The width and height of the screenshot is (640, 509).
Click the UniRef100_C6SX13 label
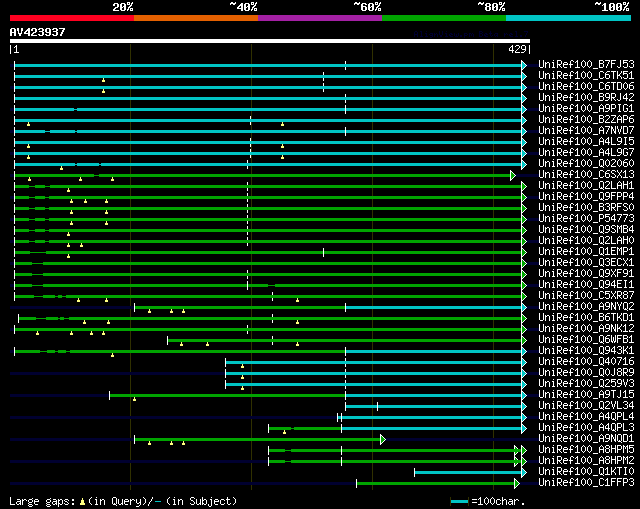click(x=586, y=175)
